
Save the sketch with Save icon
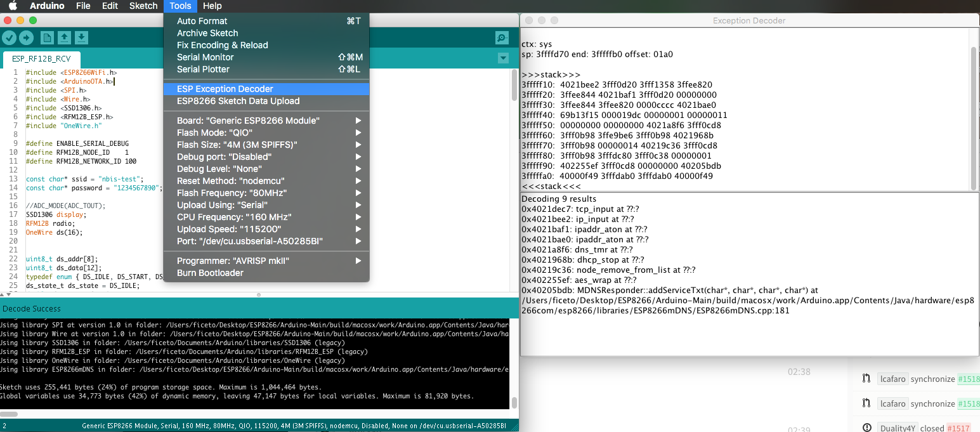click(81, 38)
